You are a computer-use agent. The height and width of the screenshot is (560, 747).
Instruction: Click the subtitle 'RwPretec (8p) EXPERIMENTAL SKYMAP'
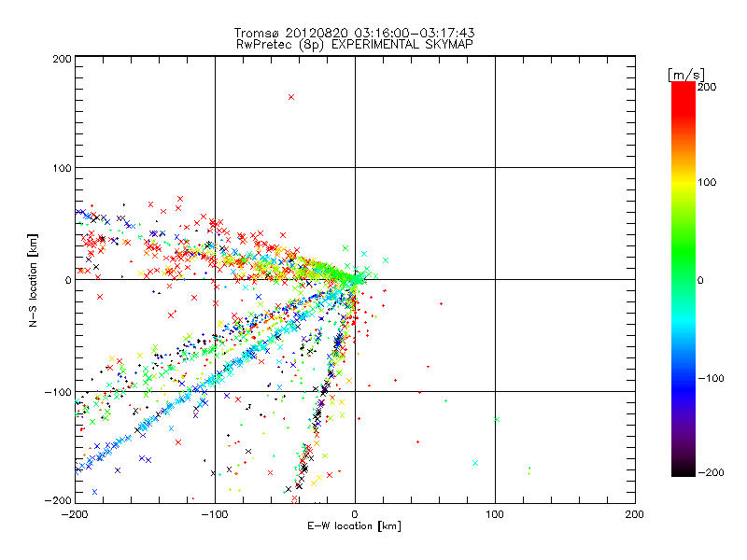[355, 44]
